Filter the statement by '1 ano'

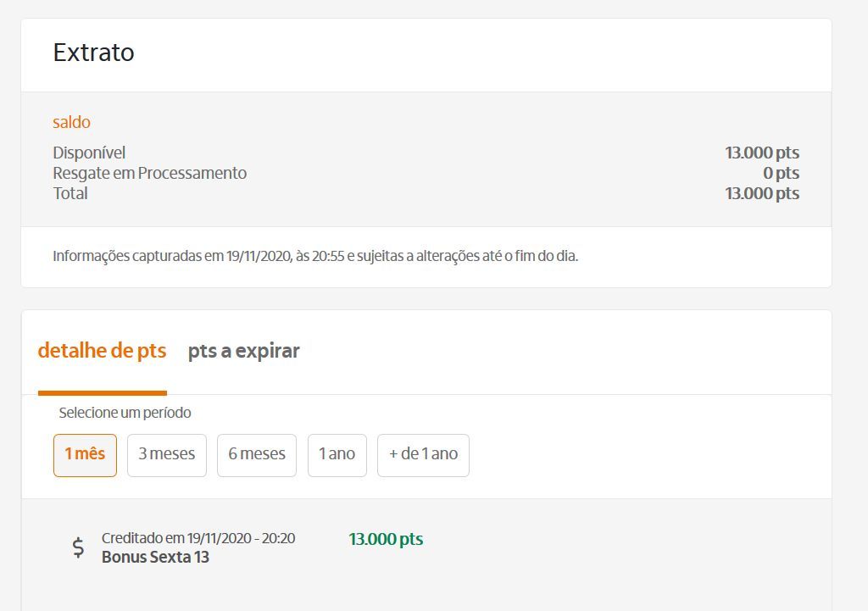coord(337,454)
